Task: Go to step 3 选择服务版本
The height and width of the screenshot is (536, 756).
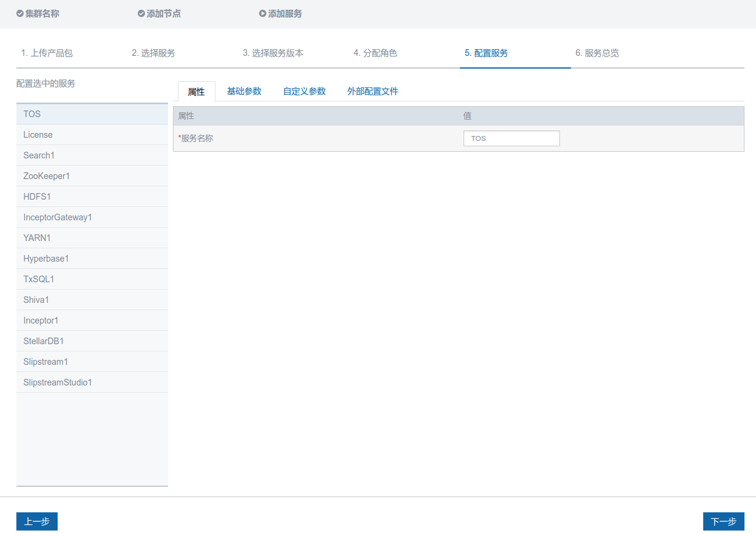Action: click(273, 53)
